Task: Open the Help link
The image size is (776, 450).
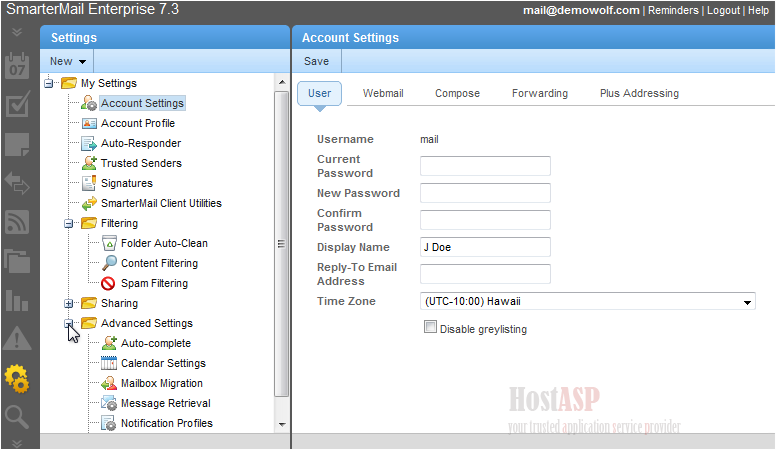Action: point(758,10)
